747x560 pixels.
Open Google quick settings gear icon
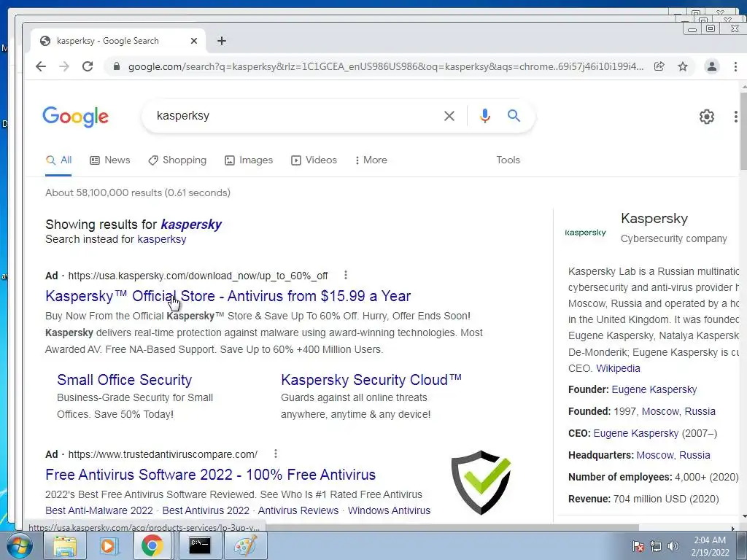click(x=706, y=116)
